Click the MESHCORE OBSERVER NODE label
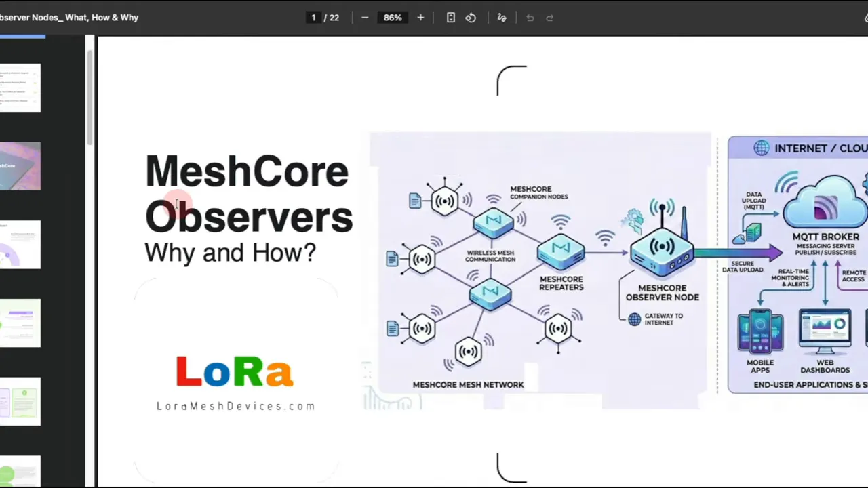The width and height of the screenshot is (868, 488). [x=663, y=293]
